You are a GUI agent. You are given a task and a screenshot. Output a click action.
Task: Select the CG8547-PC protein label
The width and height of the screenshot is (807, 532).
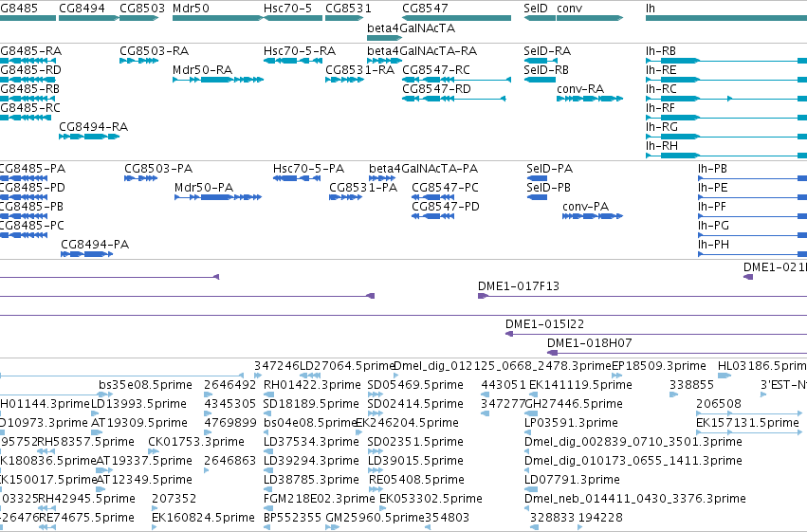click(445, 188)
